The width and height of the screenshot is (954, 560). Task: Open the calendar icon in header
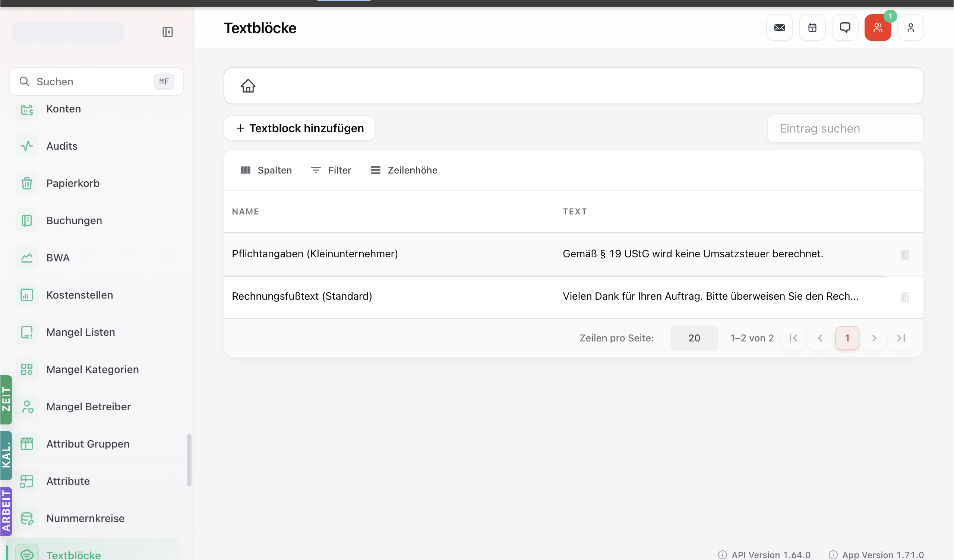812,28
